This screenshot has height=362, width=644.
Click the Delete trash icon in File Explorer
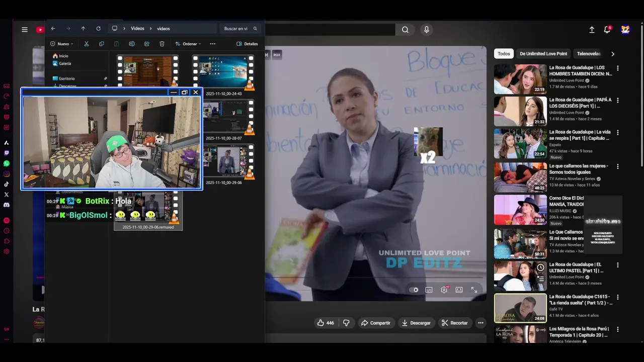162,44
